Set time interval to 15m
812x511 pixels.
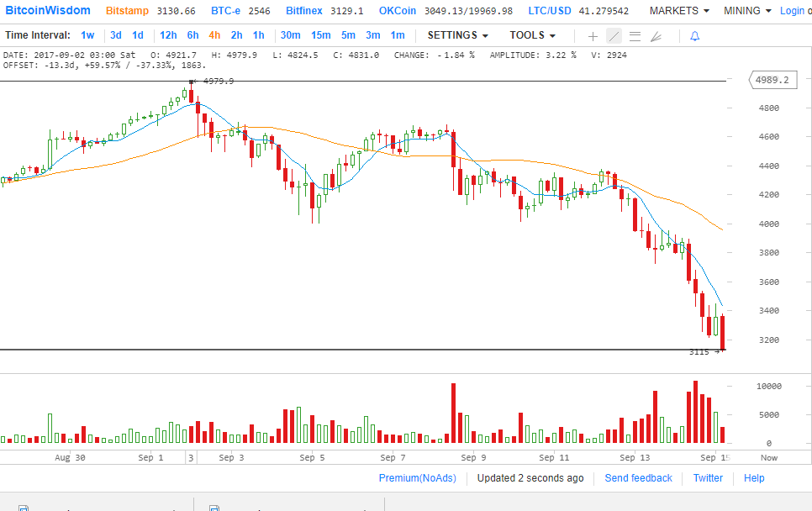coord(320,35)
